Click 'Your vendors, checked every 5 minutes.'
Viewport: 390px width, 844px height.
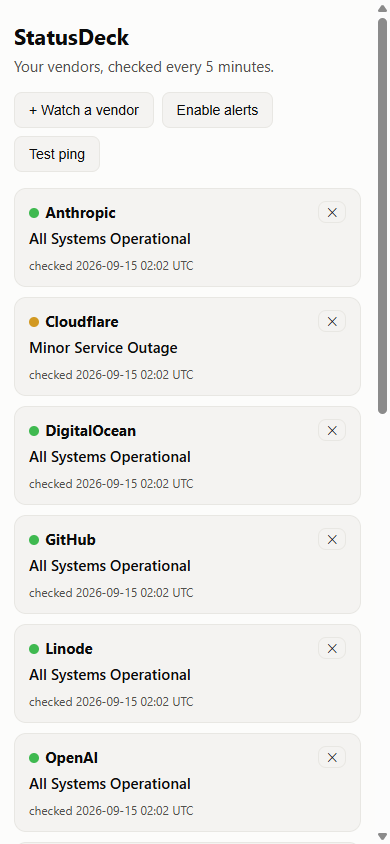coord(144,67)
